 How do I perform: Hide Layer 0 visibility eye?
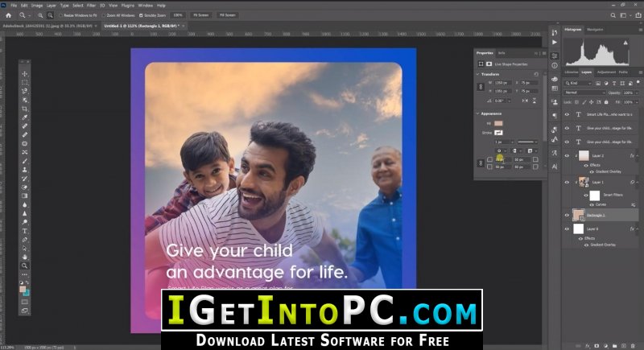[567, 229]
